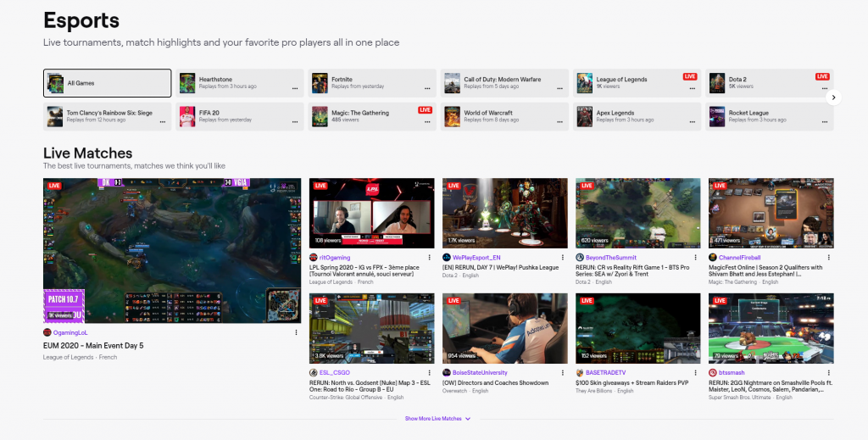Open the They Are Billions stream thumbnail
The width and height of the screenshot is (868, 440).
[x=637, y=328]
